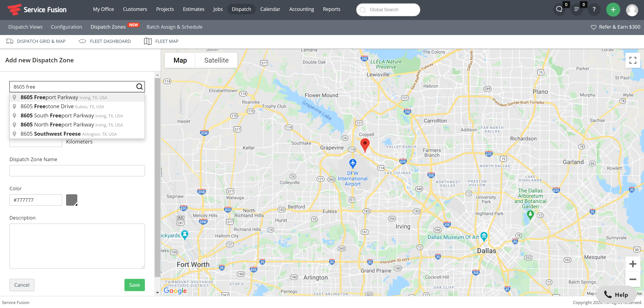This screenshot has width=644, height=308.
Task: Open the Jobs menu
Action: pos(218,9)
